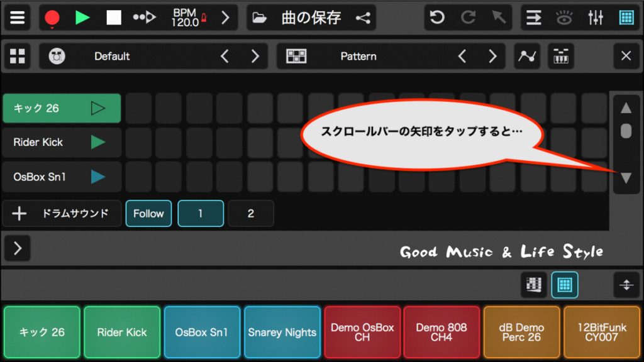Tap the Rider Kick drum pad
This screenshot has height=362, width=644.
tap(122, 332)
